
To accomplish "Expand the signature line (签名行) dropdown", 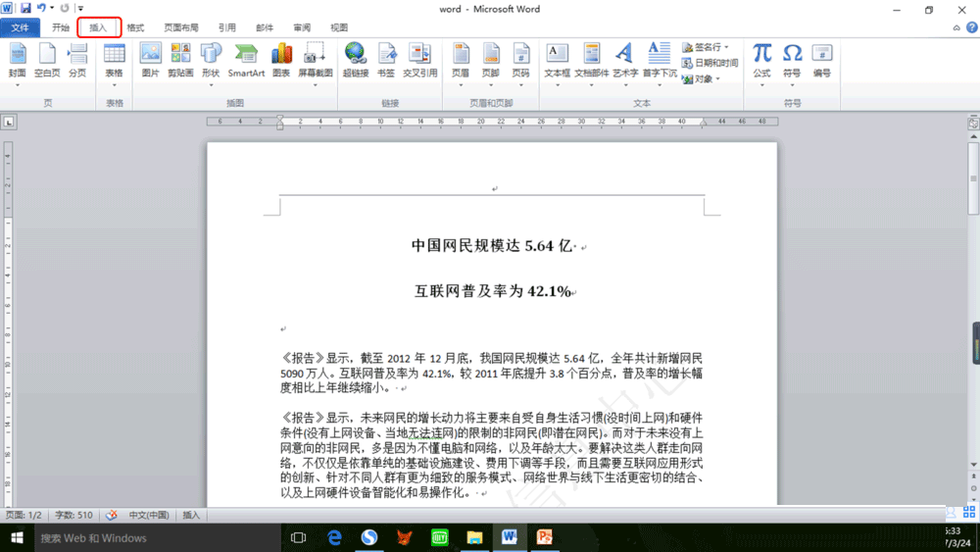I will tap(727, 47).
